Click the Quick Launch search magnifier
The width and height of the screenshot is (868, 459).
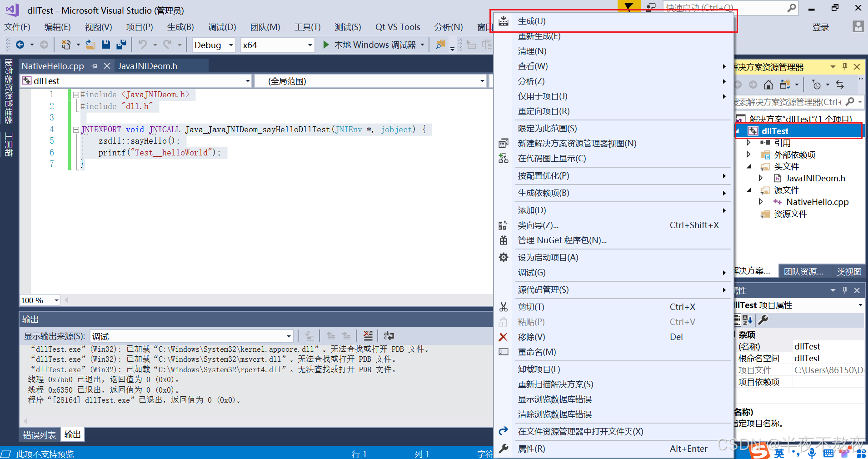792,8
